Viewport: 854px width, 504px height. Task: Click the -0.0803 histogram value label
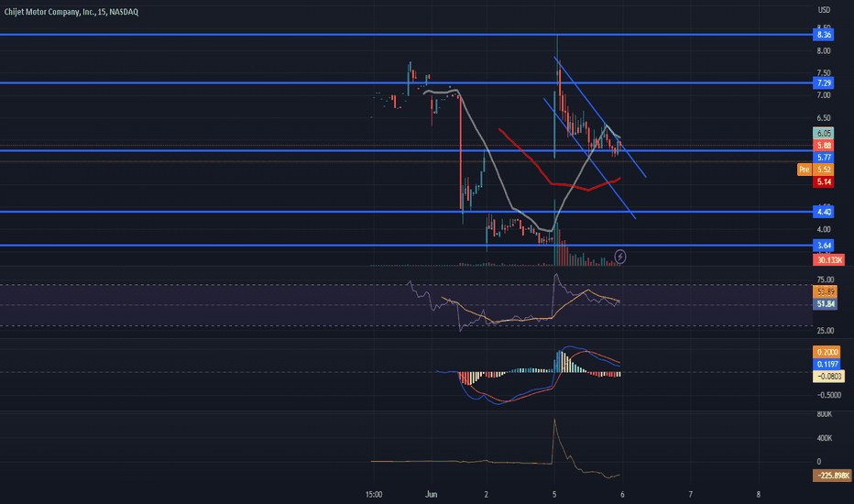(x=829, y=377)
